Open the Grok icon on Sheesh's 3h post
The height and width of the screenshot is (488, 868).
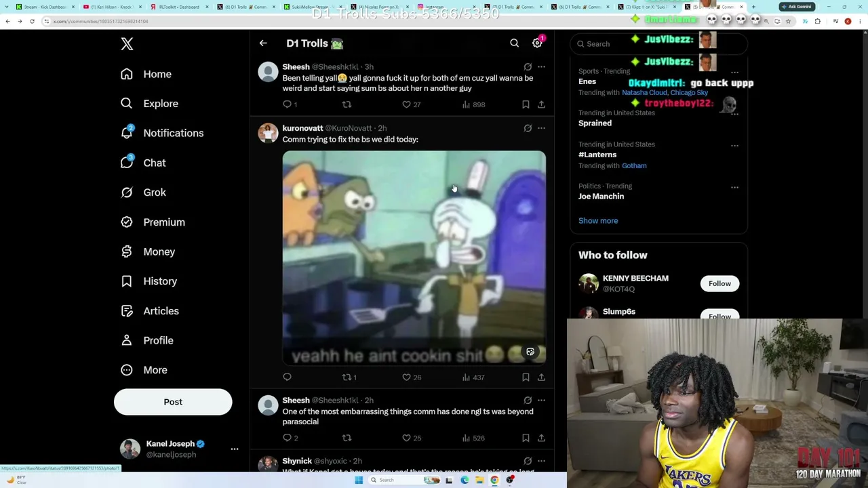click(528, 67)
